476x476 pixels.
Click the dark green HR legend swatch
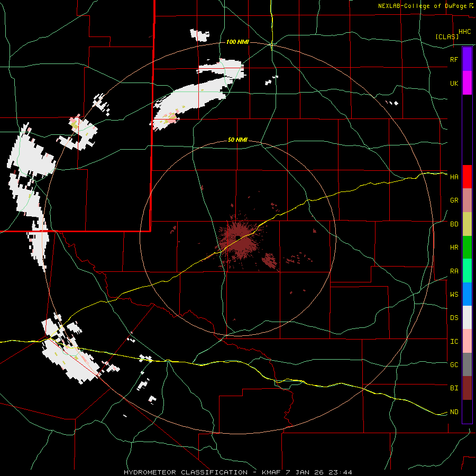[x=467, y=248]
